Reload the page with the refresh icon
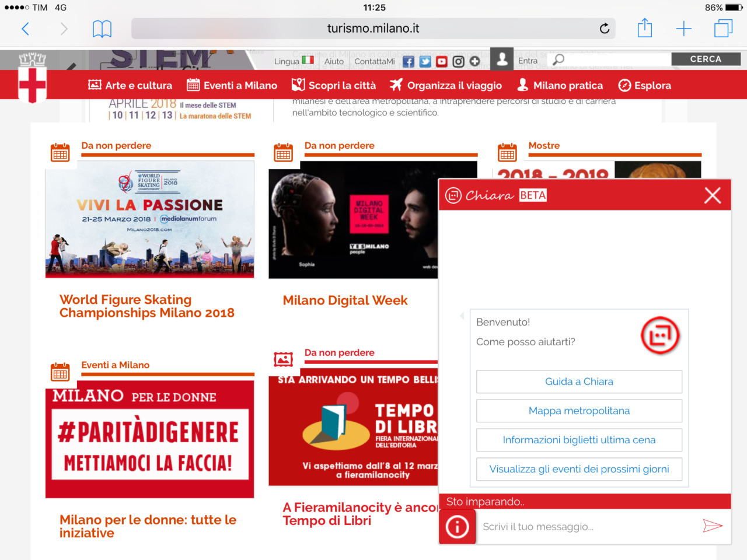Viewport: 747px width, 560px height. click(605, 28)
